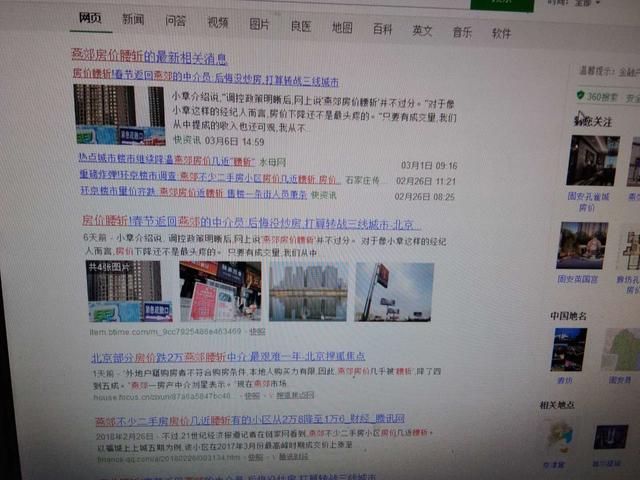The width and height of the screenshot is (640, 480).
Task: Open the 音乐 tab
Action: point(462,32)
